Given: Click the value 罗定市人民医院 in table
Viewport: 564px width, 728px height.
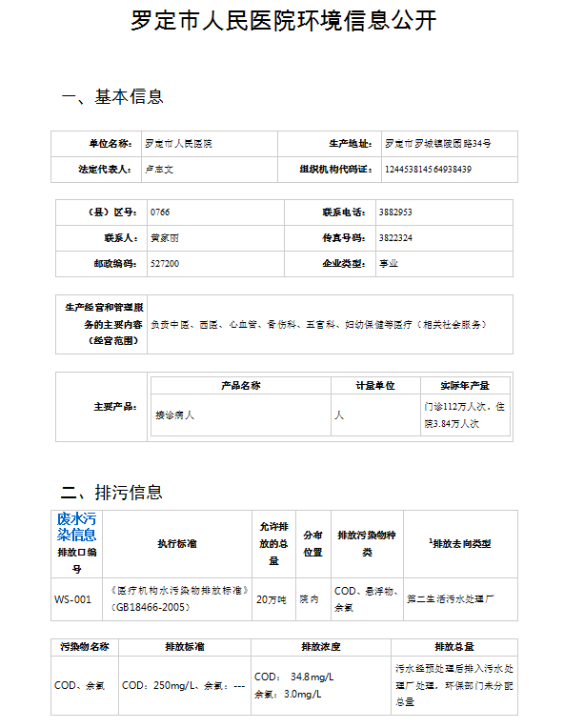Looking at the screenshot, I should coord(178,144).
